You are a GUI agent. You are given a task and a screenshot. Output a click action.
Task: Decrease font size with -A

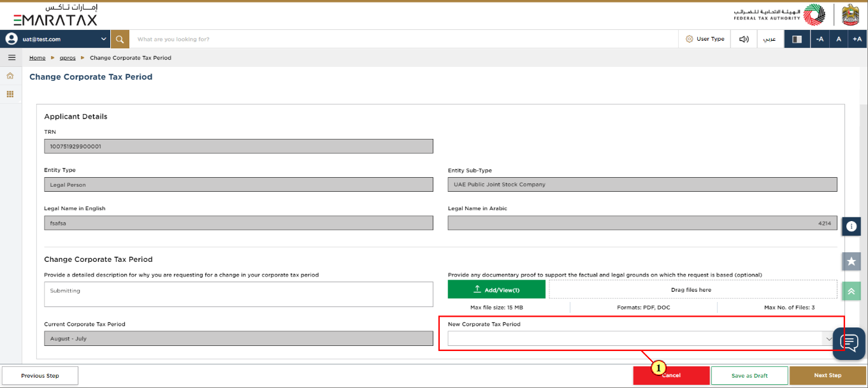(x=820, y=39)
